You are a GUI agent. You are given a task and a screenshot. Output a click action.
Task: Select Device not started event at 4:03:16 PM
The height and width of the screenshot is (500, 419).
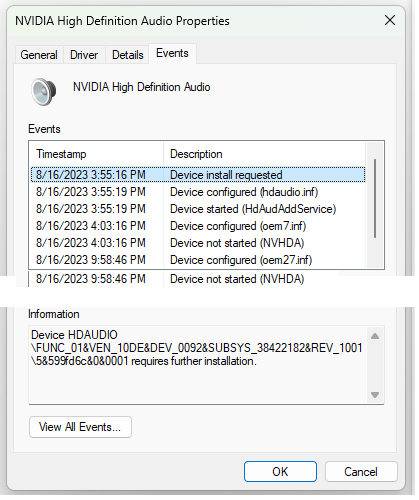click(x=199, y=244)
